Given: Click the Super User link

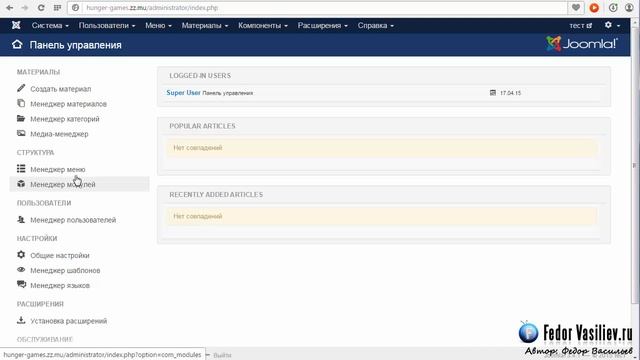Looking at the screenshot, I should (x=184, y=93).
